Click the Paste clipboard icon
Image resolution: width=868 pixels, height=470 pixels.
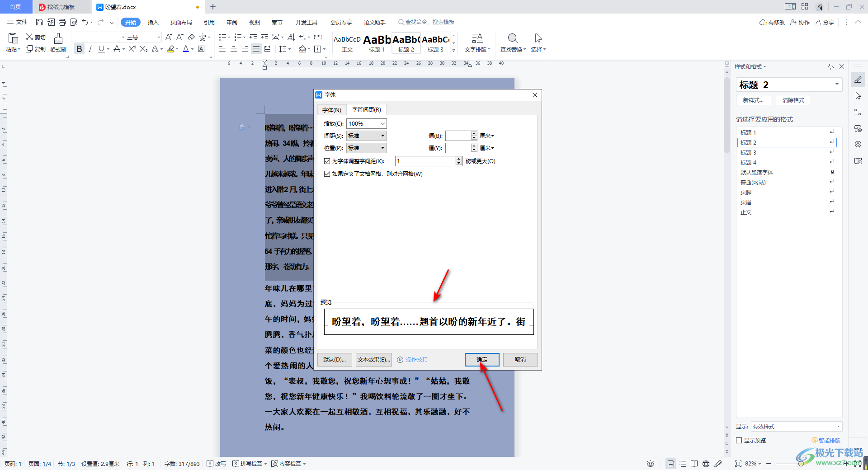click(x=13, y=38)
